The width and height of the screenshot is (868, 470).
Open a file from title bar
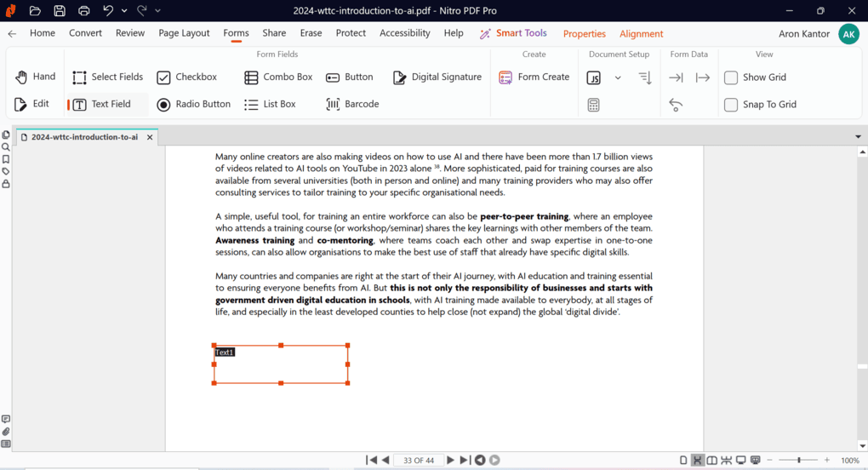[x=35, y=10]
